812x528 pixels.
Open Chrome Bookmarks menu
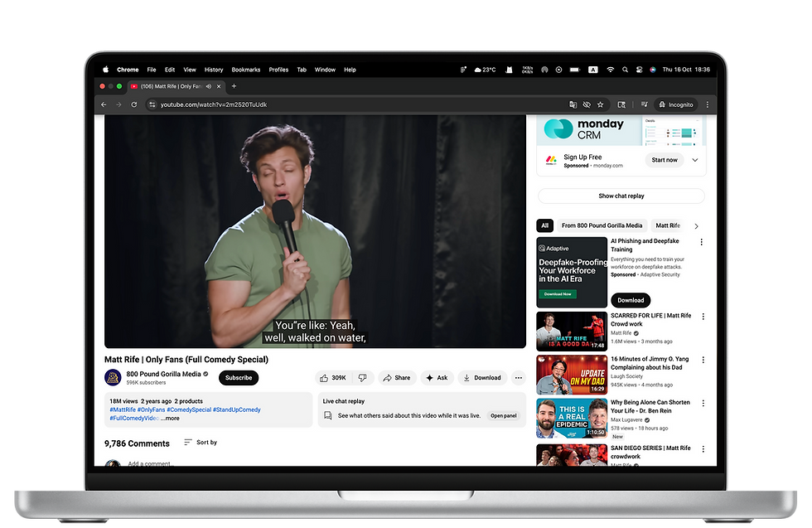[246, 70]
